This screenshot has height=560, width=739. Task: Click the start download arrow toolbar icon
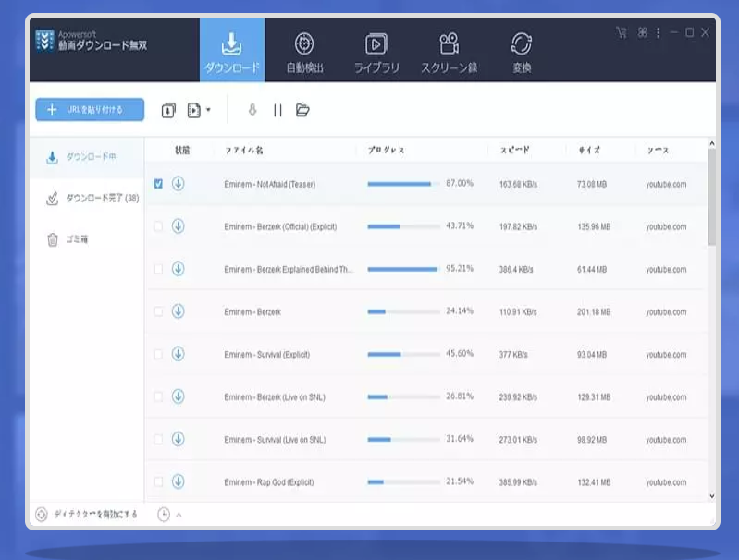(x=252, y=110)
